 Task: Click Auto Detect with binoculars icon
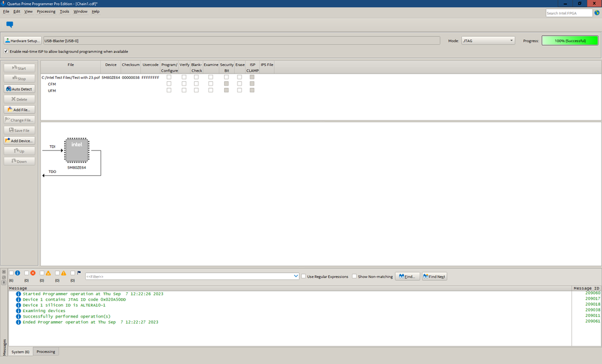[x=20, y=89]
